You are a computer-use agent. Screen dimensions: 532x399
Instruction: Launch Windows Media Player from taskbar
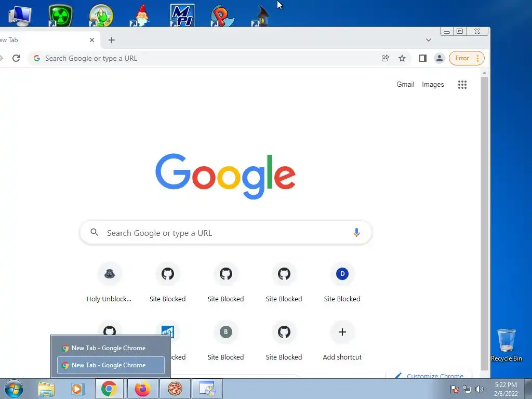77,389
